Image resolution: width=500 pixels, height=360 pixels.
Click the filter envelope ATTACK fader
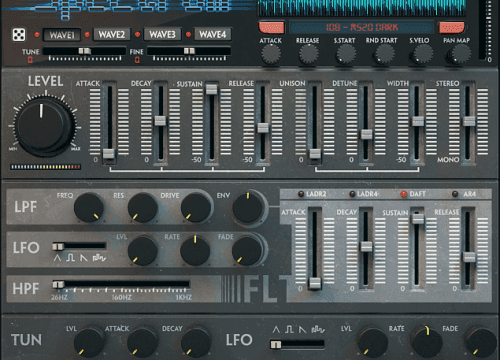315,283
